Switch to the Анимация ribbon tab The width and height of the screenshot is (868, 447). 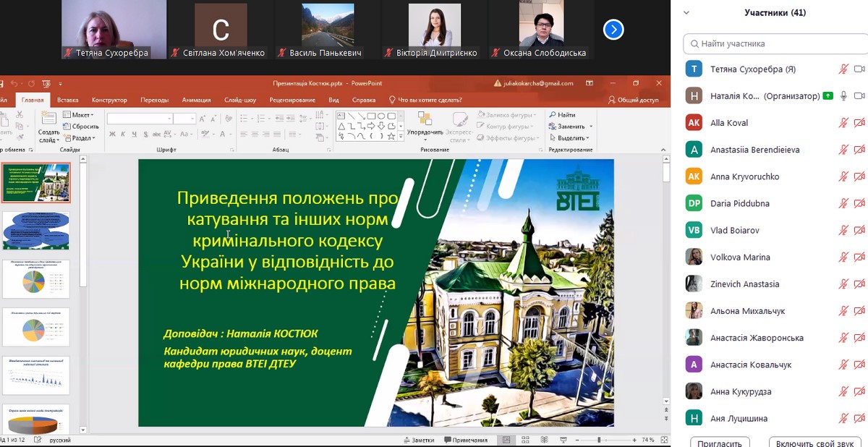click(196, 101)
